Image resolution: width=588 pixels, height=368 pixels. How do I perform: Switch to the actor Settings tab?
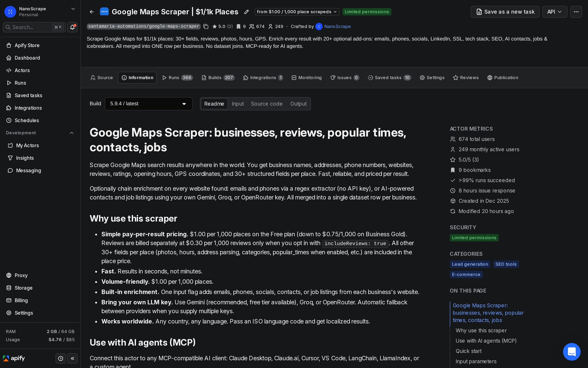tap(432, 78)
